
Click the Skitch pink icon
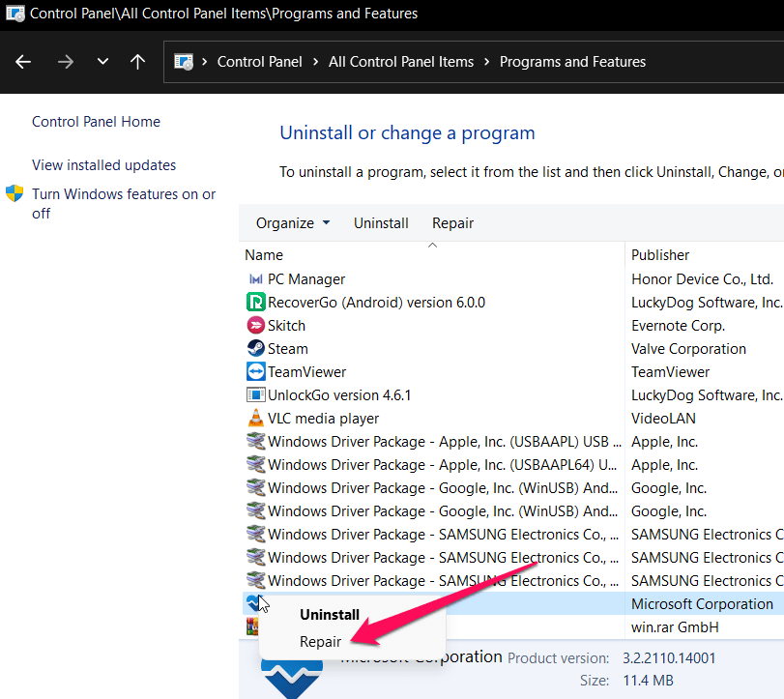pos(255,326)
